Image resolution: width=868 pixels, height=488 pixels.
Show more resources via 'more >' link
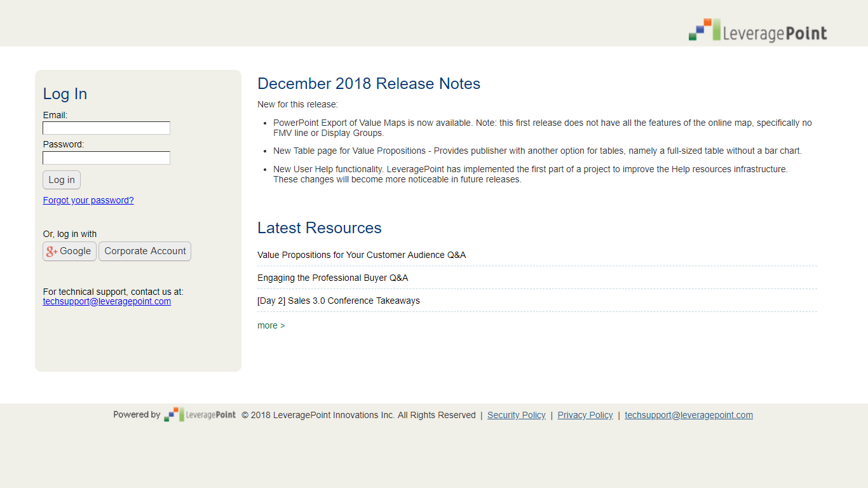(271, 325)
